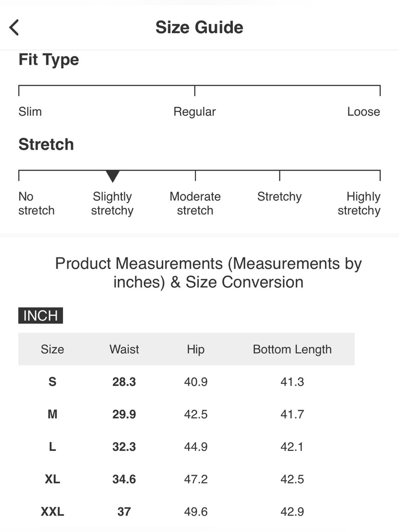Viewport: 399px width, 532px height.
Task: Click the Moderate stretch label
Action: coord(195,204)
